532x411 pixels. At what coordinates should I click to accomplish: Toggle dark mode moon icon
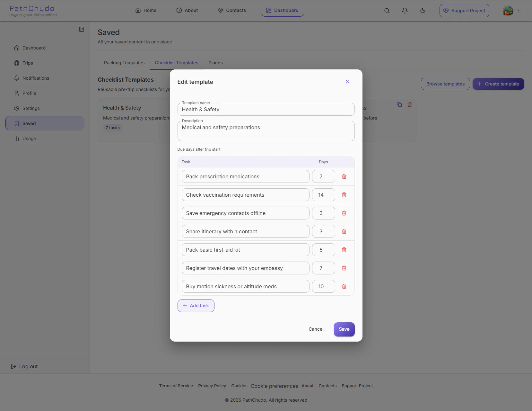[423, 11]
